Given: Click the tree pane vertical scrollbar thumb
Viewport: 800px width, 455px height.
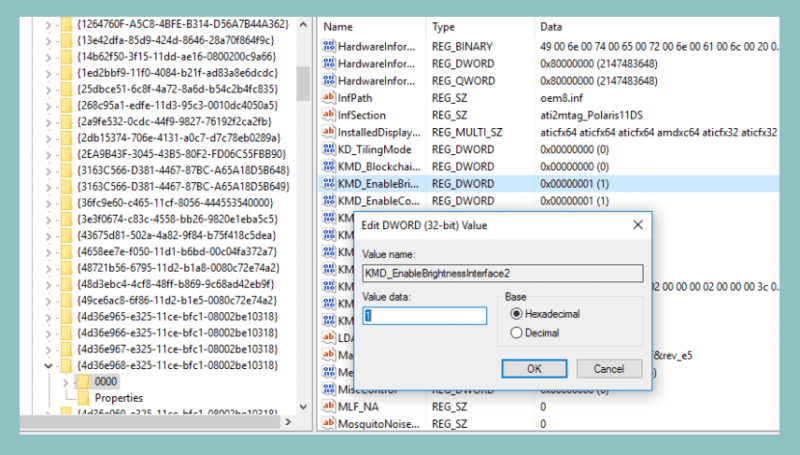Looking at the screenshot, I should [303, 84].
